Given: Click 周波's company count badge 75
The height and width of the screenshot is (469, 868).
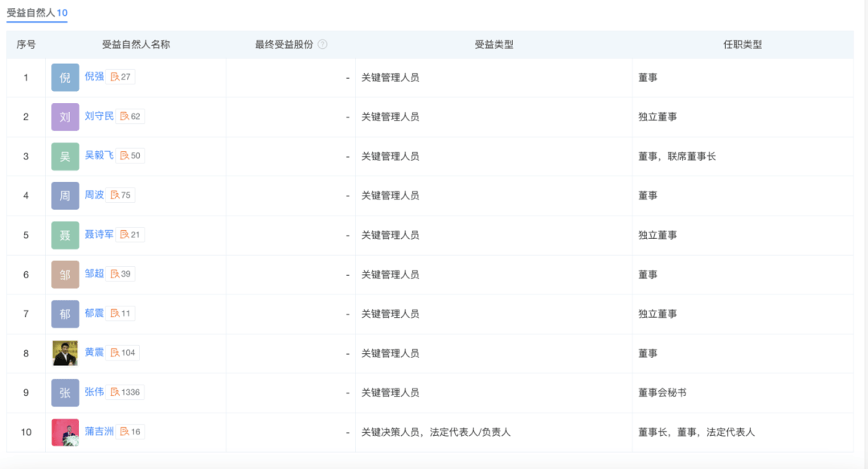Looking at the screenshot, I should tap(120, 195).
